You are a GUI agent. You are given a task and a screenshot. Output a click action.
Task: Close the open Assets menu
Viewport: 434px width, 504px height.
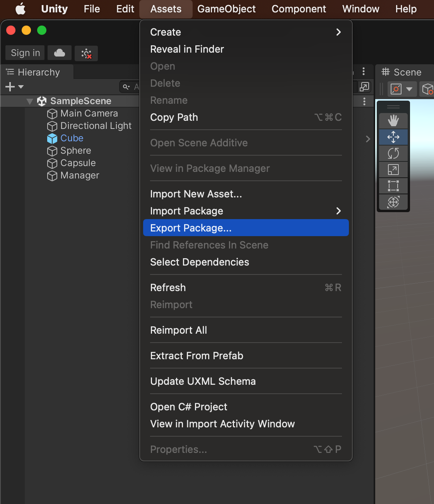pos(166,9)
